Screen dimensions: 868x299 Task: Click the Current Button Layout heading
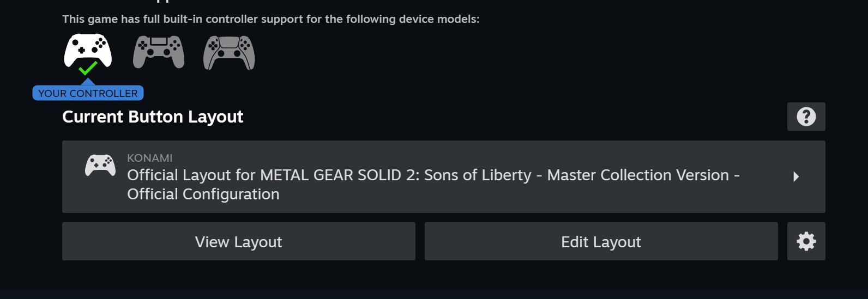pyautogui.click(x=153, y=117)
